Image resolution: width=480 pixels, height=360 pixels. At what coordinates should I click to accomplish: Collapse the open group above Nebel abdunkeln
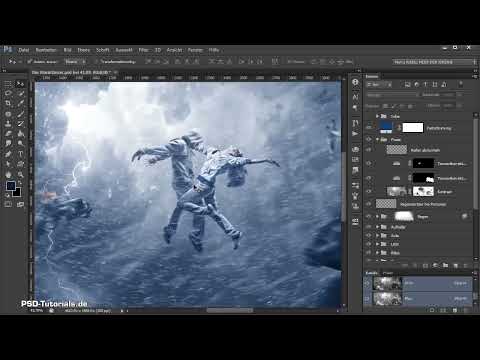click(377, 139)
